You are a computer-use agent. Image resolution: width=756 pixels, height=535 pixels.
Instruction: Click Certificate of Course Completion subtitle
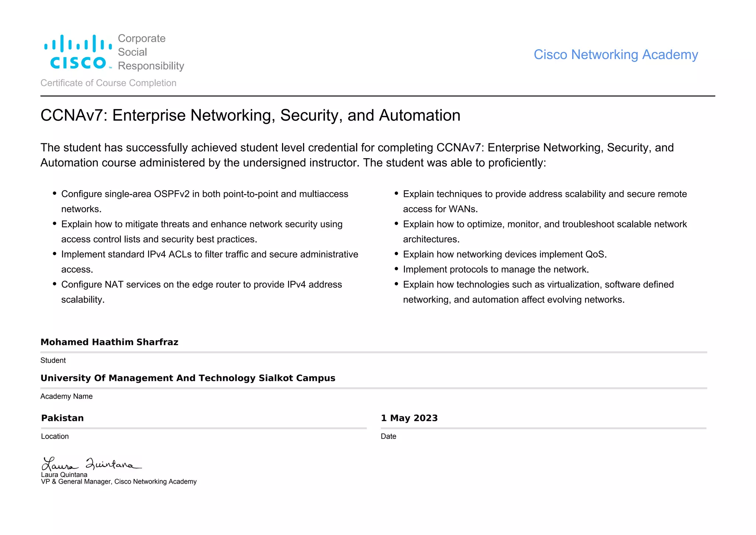pyautogui.click(x=108, y=83)
